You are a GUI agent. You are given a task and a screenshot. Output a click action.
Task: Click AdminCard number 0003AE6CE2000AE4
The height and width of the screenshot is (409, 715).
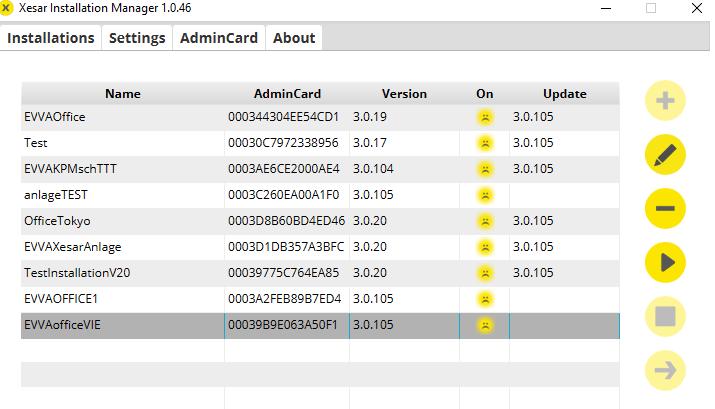click(284, 169)
